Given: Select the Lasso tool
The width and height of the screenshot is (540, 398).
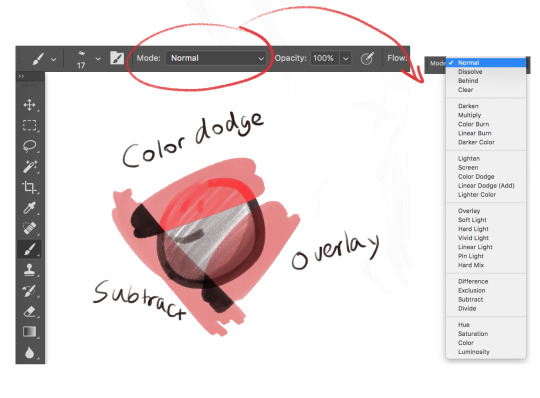Looking at the screenshot, I should [x=29, y=146].
